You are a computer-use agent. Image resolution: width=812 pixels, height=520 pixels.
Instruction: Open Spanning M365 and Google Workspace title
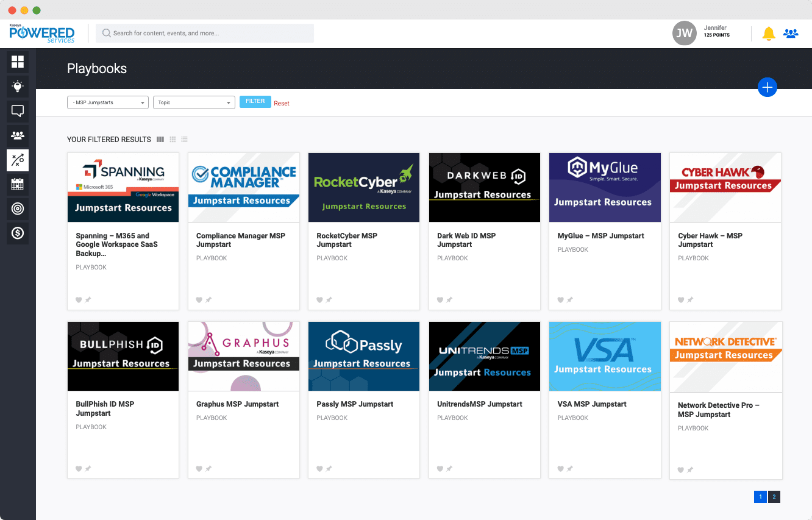[116, 244]
